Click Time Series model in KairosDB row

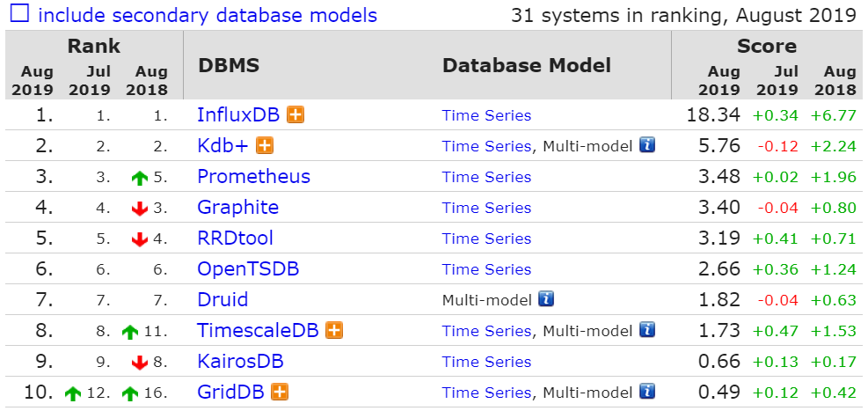pyautogui.click(x=486, y=362)
